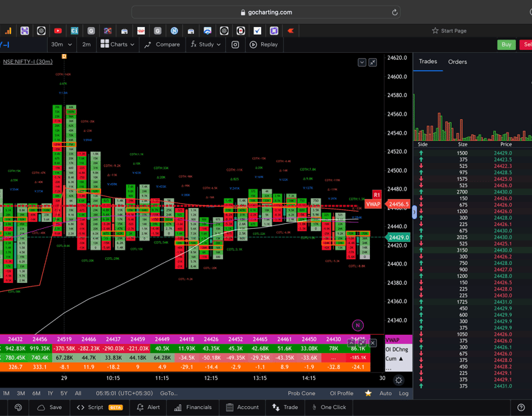Open the blue cloud wifi bookmark icon
Image resolution: width=532 pixels, height=416 pixels.
[207, 31]
